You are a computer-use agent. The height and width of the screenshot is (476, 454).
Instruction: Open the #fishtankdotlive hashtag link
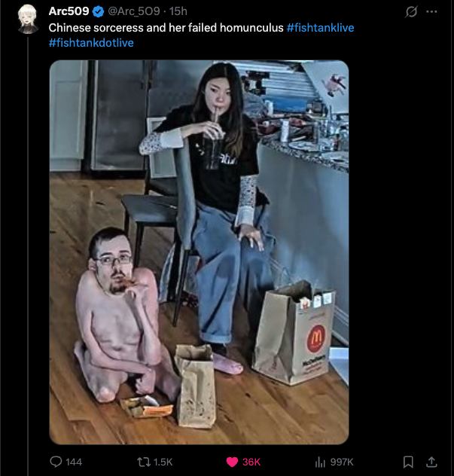tap(91, 43)
